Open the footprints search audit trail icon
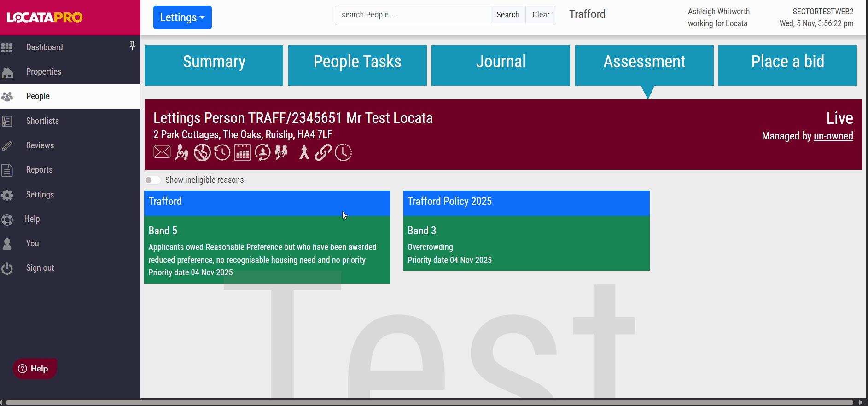This screenshot has height=406, width=868. [182, 152]
